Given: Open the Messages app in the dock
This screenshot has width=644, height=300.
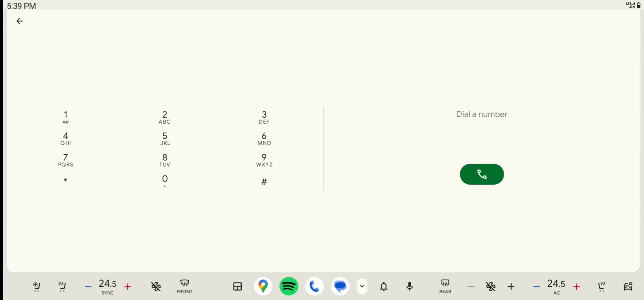Looking at the screenshot, I should pyautogui.click(x=340, y=286).
